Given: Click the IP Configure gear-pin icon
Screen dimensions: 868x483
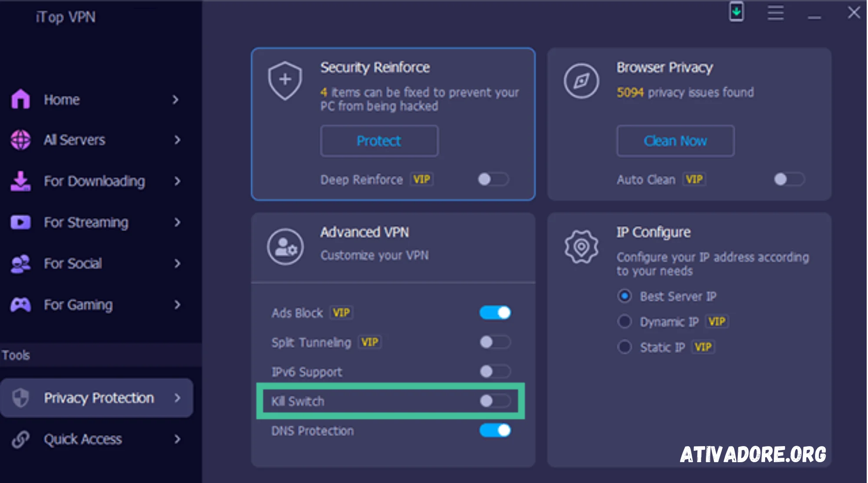Looking at the screenshot, I should click(582, 246).
